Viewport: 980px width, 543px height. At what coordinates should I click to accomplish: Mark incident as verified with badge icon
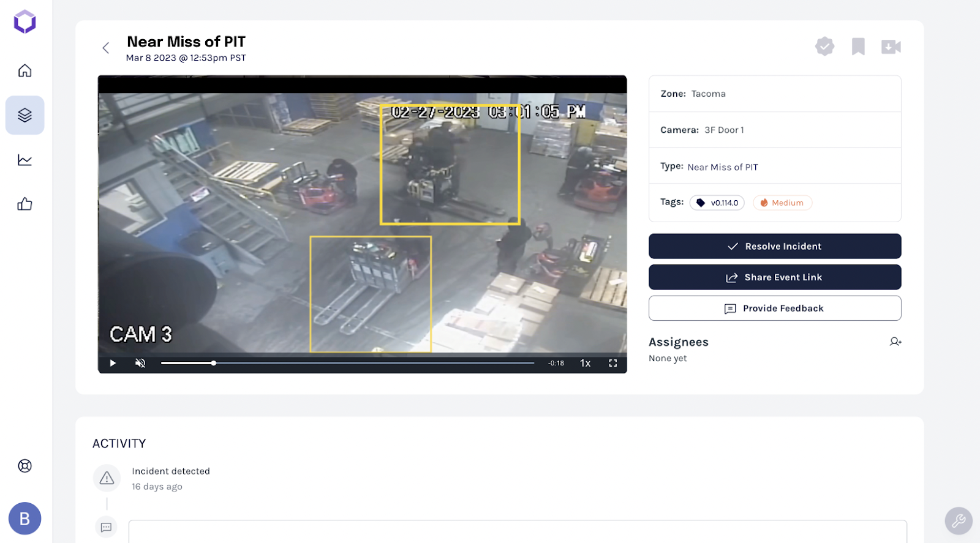[825, 47]
